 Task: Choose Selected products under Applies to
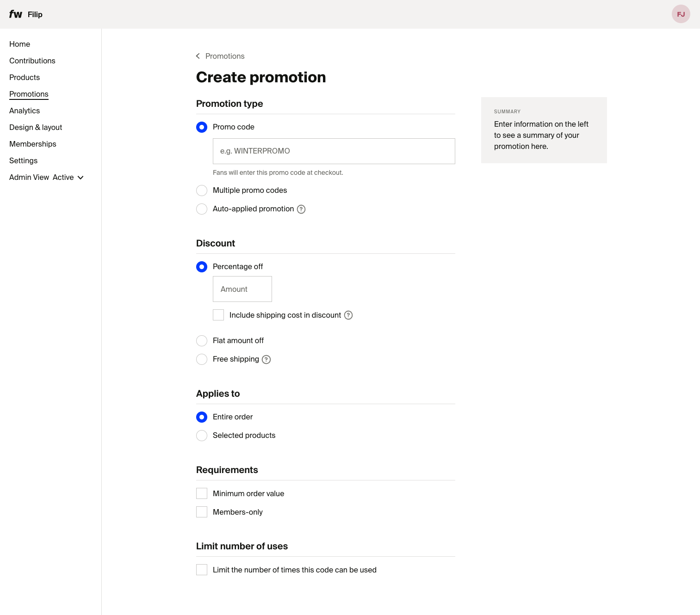202,436
